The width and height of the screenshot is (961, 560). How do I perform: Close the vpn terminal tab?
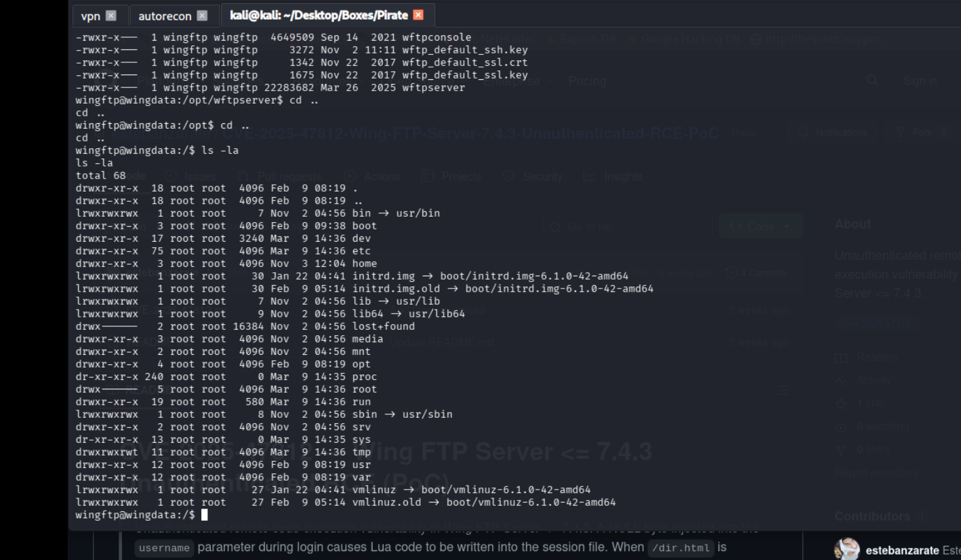(111, 16)
